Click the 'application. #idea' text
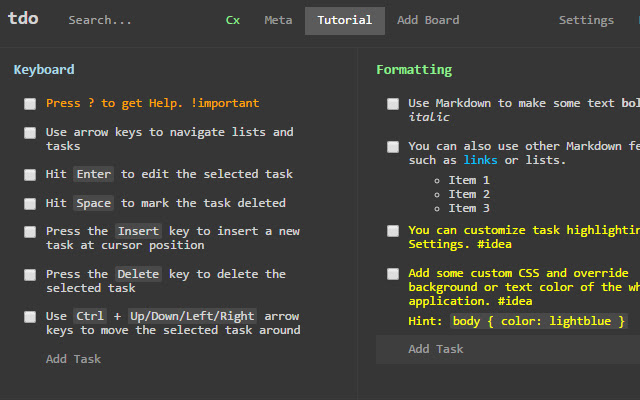 (x=470, y=301)
